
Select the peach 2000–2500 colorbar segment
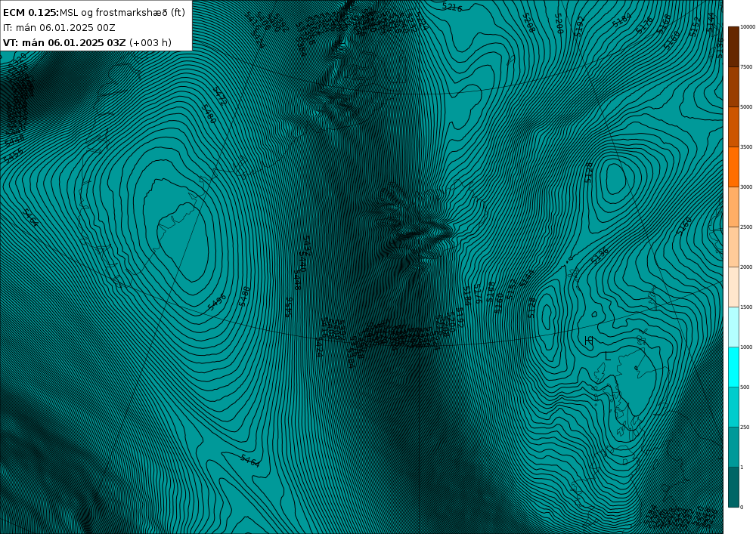point(733,246)
